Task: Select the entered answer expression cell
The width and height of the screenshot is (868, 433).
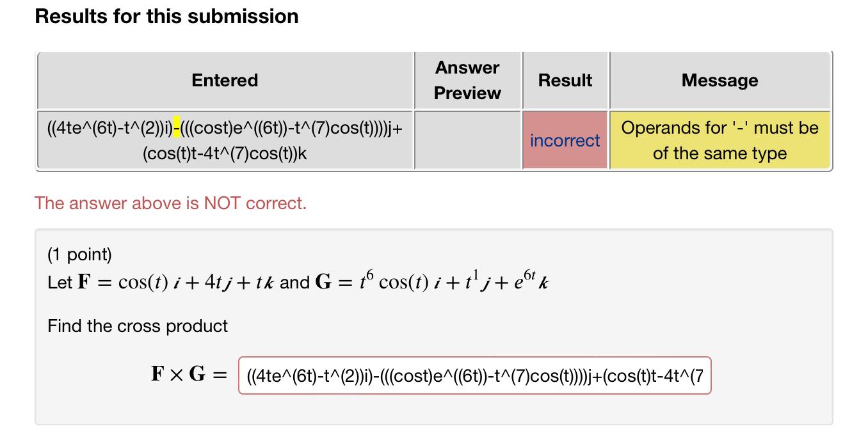Action: coord(224,139)
